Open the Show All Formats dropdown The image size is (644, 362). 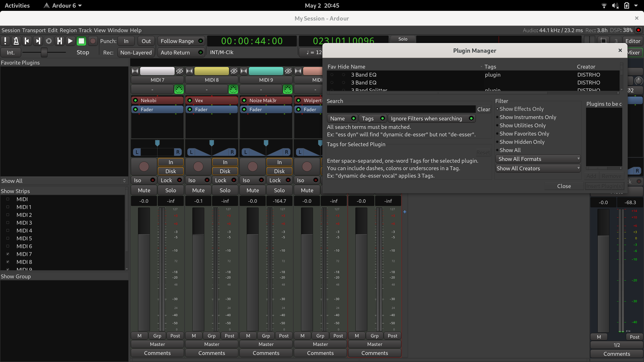tap(538, 159)
